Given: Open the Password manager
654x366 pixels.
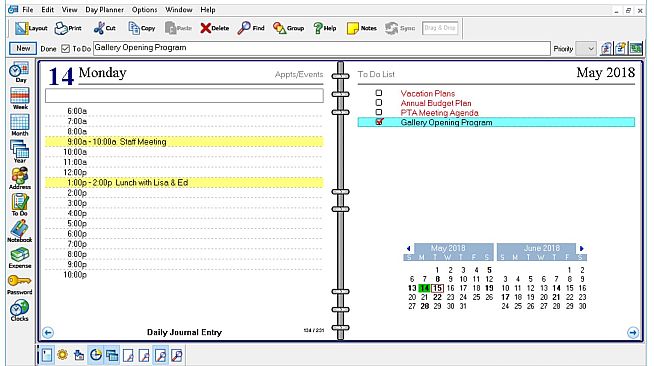Looking at the screenshot, I should click(20, 284).
